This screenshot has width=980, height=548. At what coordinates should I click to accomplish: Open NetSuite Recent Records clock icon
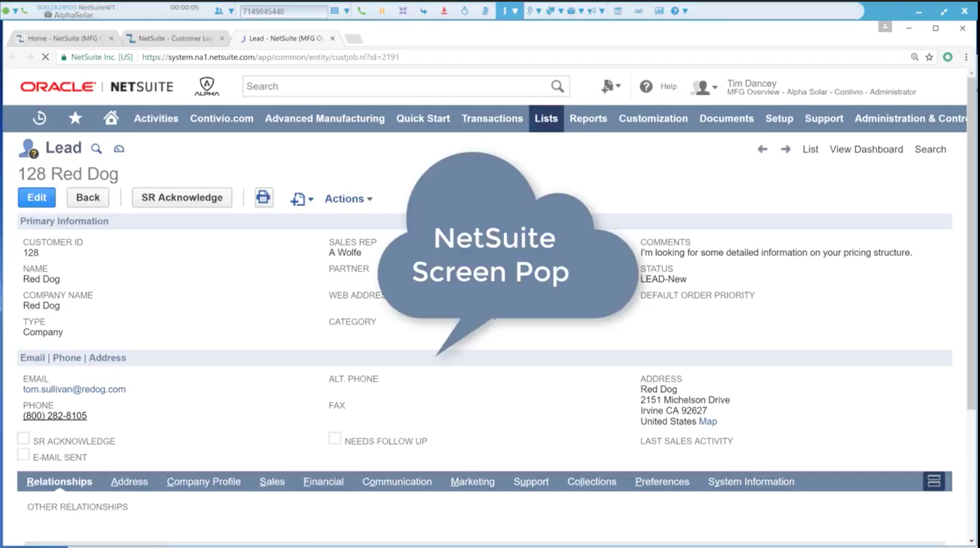point(40,118)
